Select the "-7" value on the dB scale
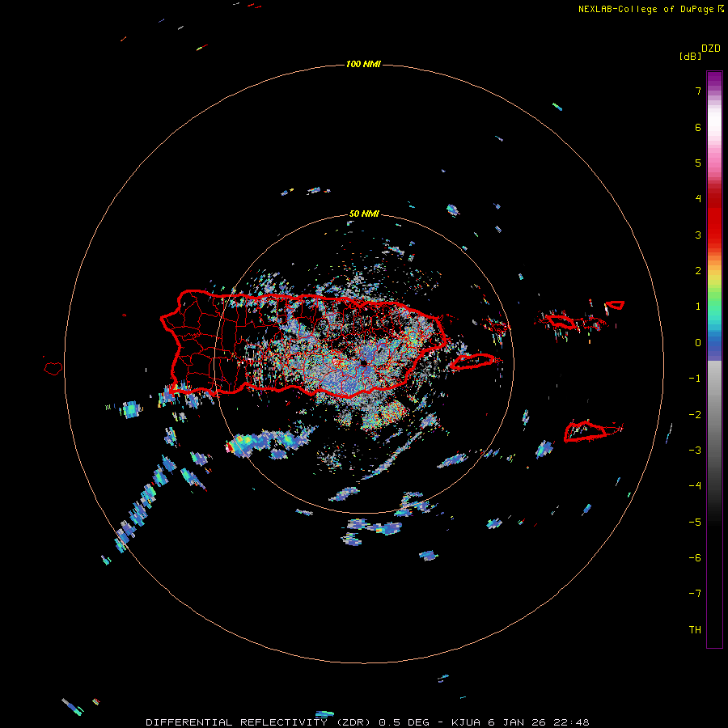 tap(695, 594)
